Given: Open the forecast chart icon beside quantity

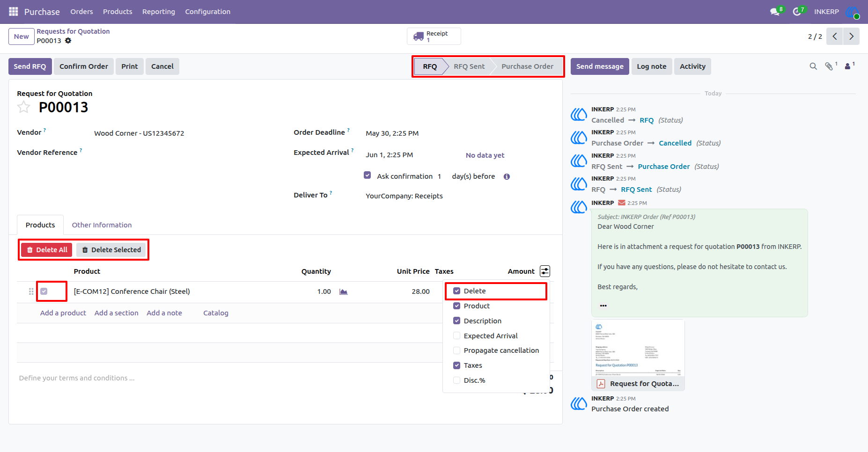Looking at the screenshot, I should pyautogui.click(x=343, y=292).
